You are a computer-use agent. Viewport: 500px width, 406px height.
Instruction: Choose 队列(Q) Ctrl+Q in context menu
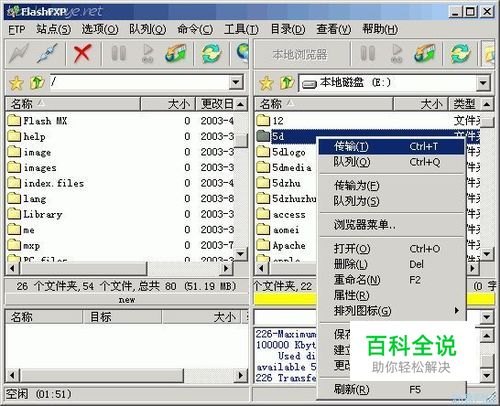coord(392,162)
